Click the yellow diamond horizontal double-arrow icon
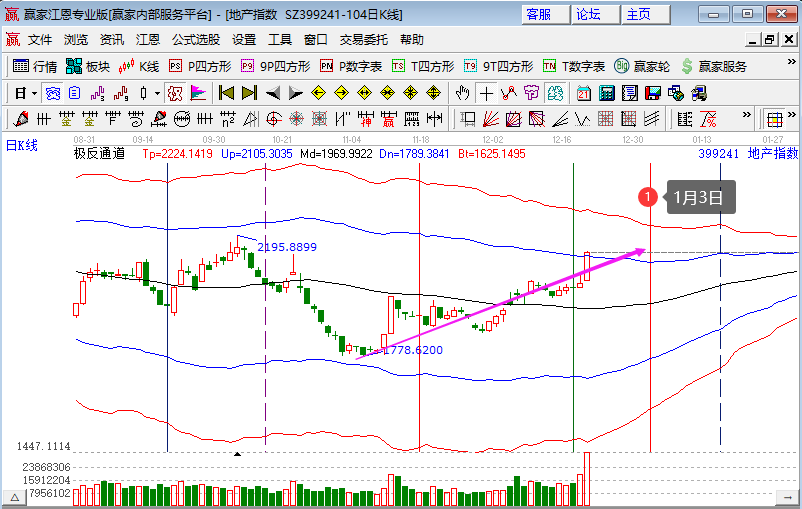The image size is (802, 509). pos(364,93)
